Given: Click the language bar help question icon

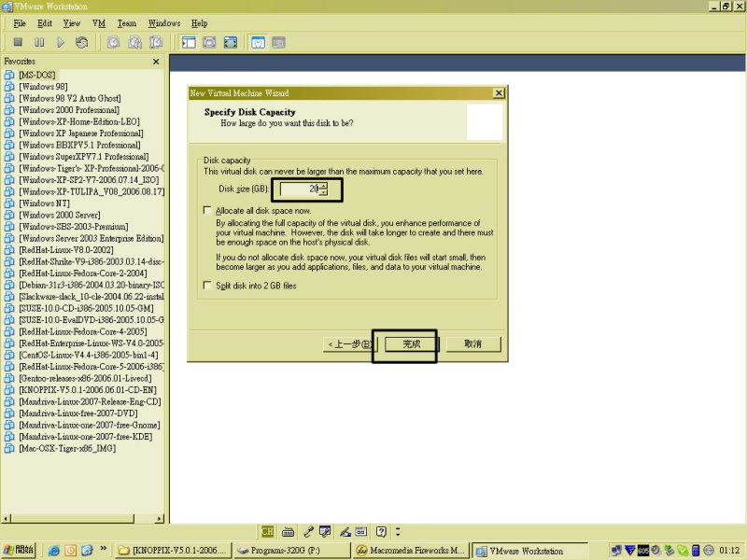Looking at the screenshot, I should click(381, 531).
